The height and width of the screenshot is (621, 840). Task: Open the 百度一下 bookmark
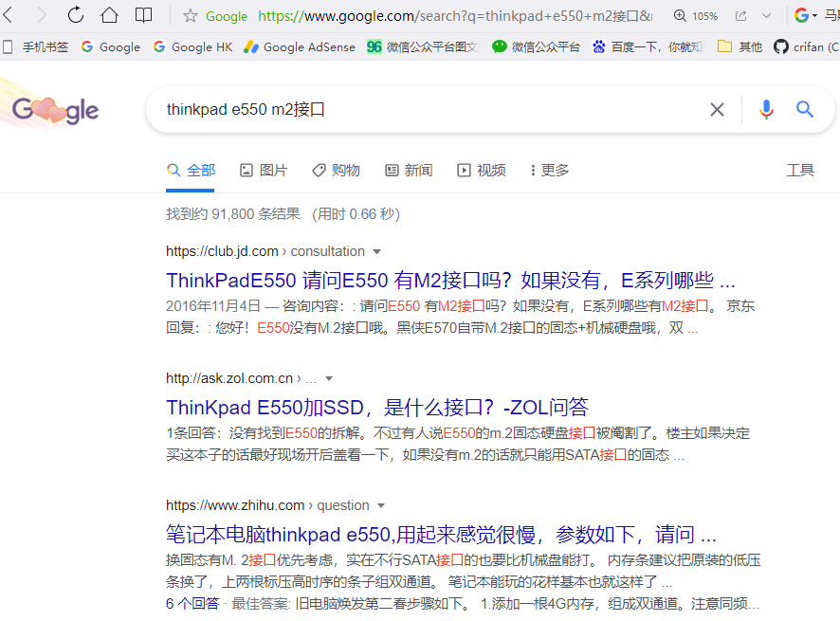(x=648, y=47)
